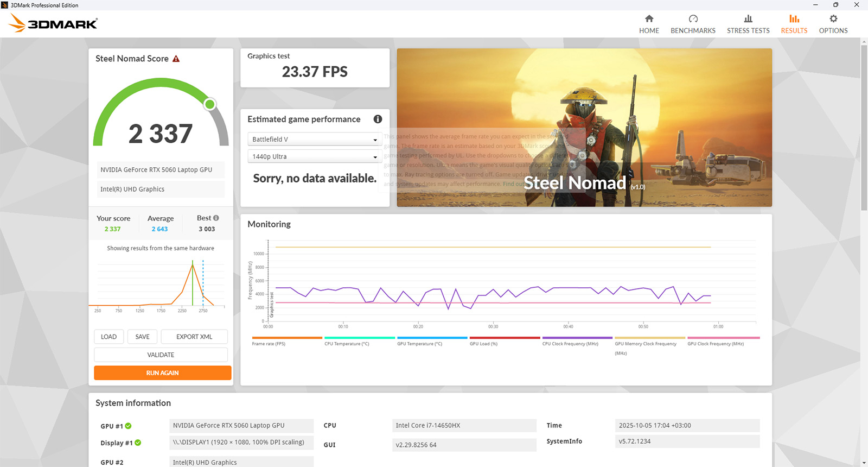
Task: Open Stress Tests bar chart icon
Action: pos(748,19)
